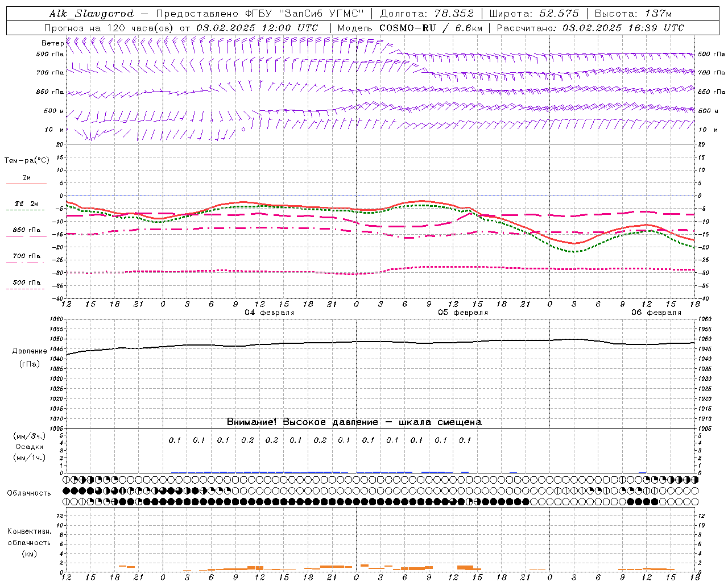This screenshot has width=728, height=582.
Task: Click the 'Осадки' precipitation label
Action: (x=29, y=447)
